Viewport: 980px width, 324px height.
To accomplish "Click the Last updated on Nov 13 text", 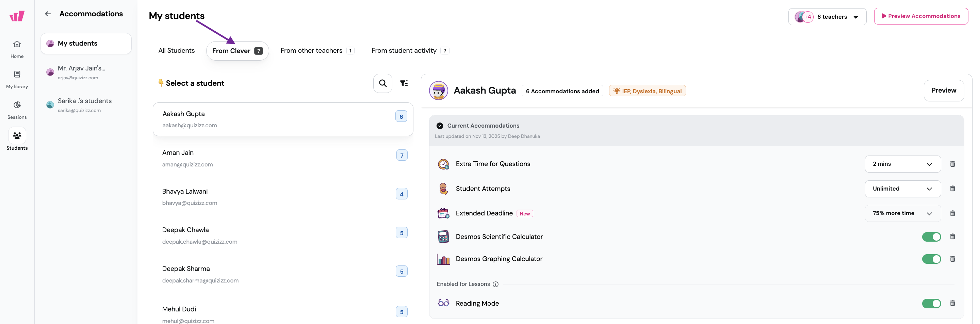I will click(487, 136).
